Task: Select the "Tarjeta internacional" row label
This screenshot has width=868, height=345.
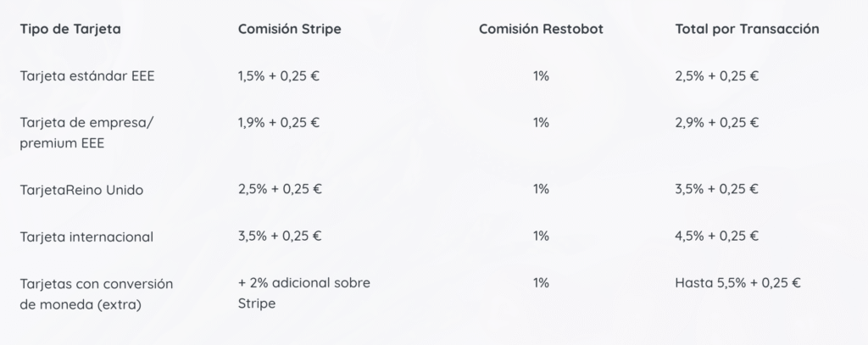Action: coord(86,236)
